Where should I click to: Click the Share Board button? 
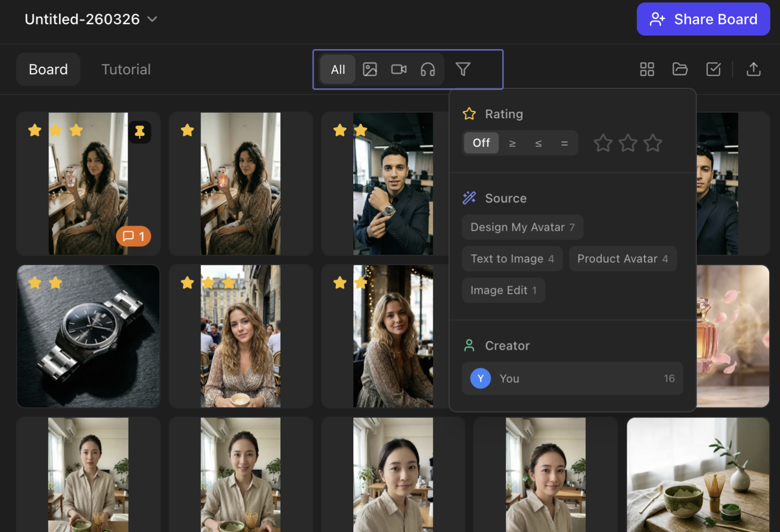point(703,19)
